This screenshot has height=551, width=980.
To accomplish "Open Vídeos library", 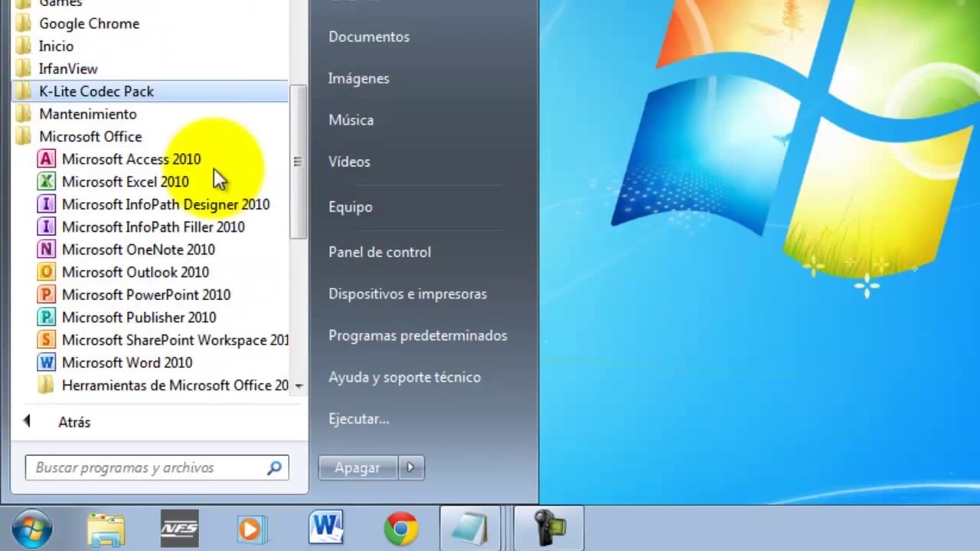I will (349, 161).
